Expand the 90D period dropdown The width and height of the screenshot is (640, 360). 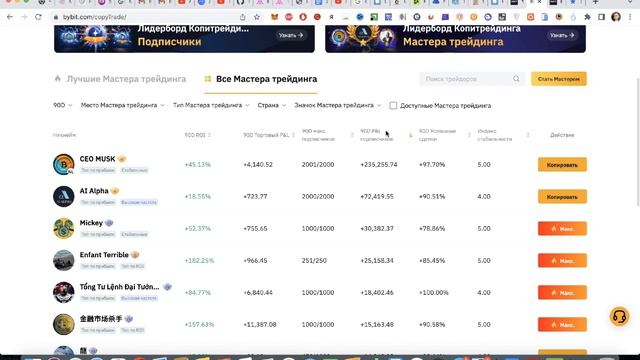(63, 105)
